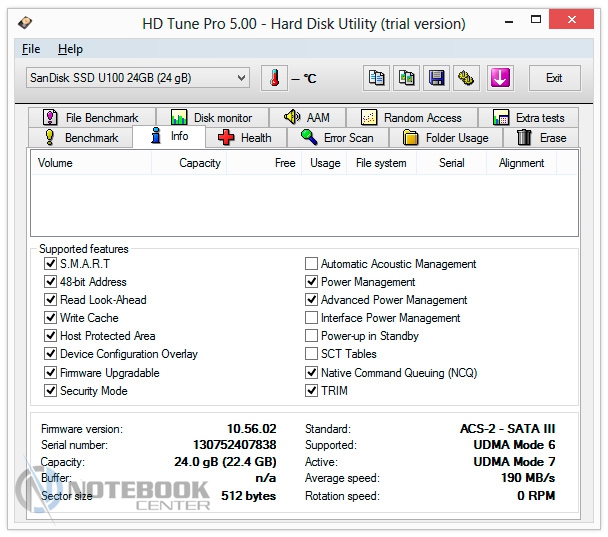The image size is (608, 537).
Task: Click the Exit button
Action: click(553, 78)
